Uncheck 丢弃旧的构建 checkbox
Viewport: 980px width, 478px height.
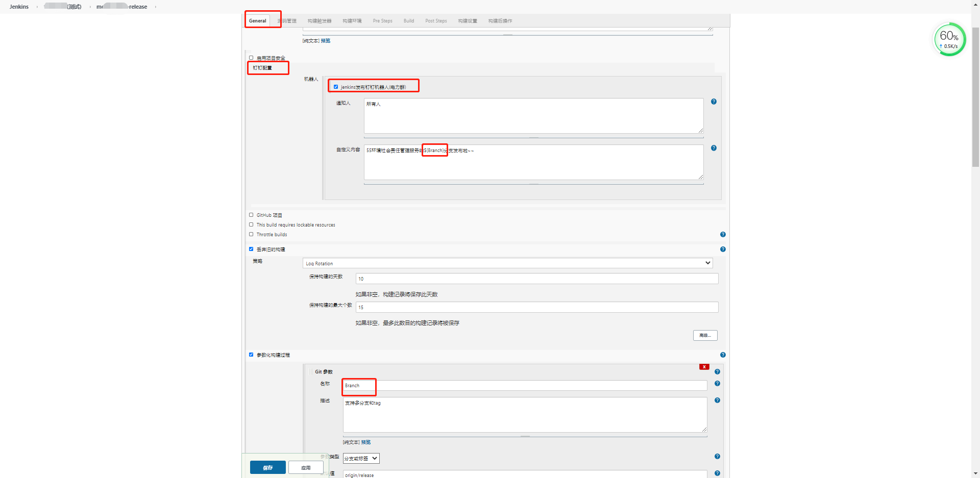(251, 249)
